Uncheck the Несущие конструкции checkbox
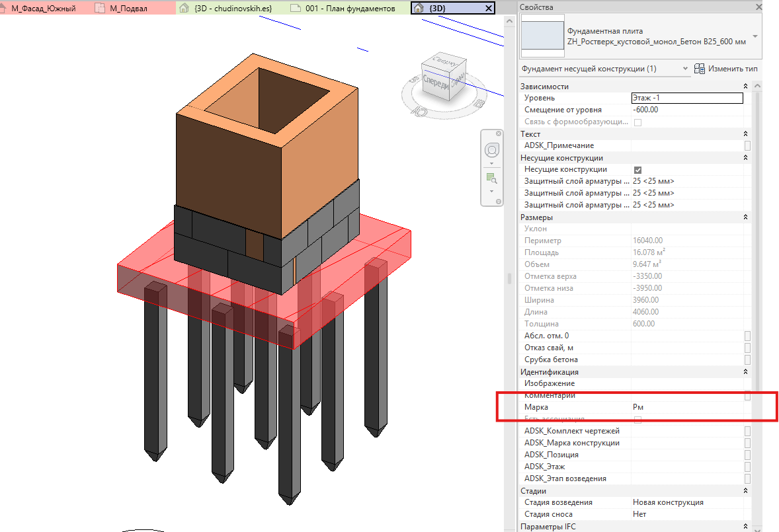The image size is (779, 532). [638, 170]
